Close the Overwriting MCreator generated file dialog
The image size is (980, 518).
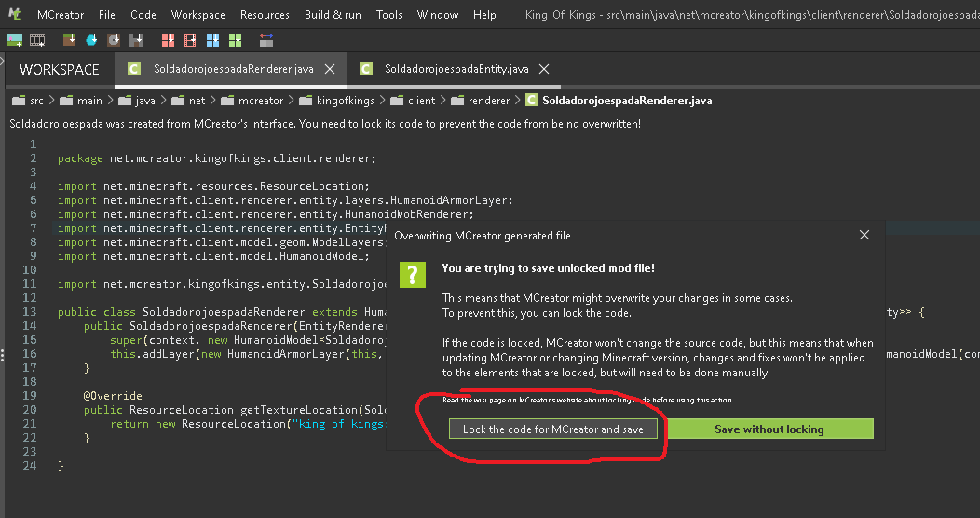[864, 235]
